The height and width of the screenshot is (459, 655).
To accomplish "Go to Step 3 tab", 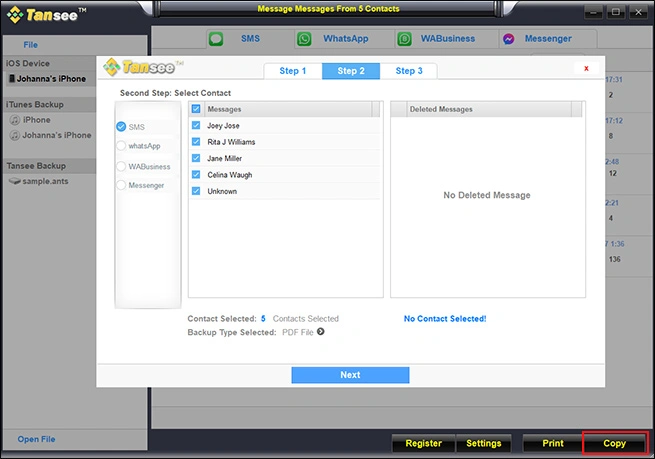I will (x=408, y=71).
